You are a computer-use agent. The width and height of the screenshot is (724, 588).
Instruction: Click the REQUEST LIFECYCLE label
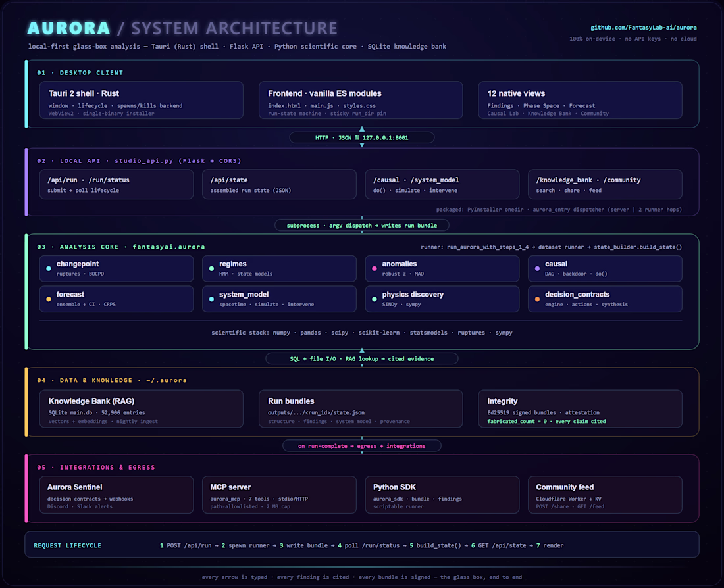(67, 545)
